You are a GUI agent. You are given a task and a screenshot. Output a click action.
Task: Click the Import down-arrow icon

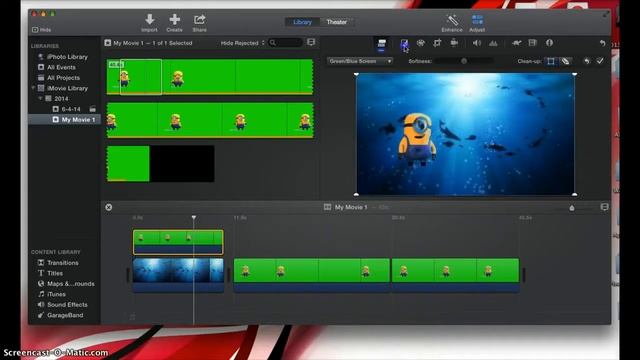[149, 20]
